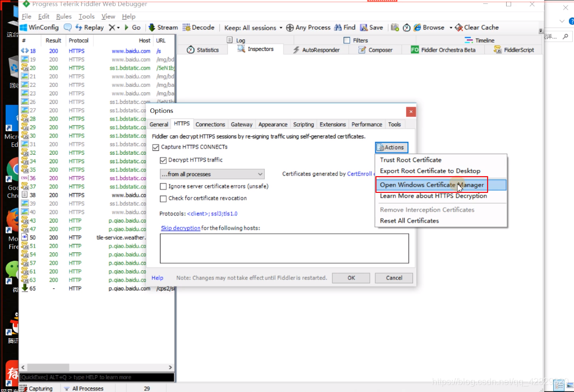Confirm Options with OK
This screenshot has width=574, height=392.
click(x=351, y=278)
